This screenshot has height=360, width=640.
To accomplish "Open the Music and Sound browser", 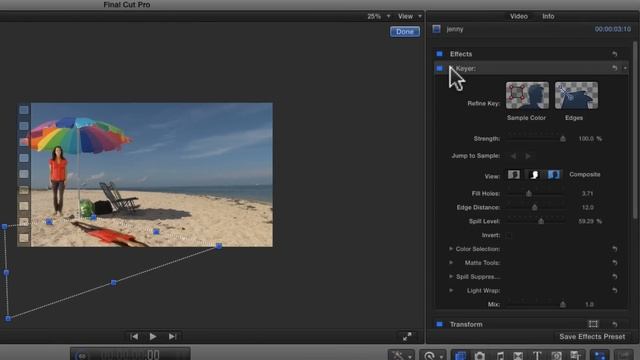I will [500, 356].
